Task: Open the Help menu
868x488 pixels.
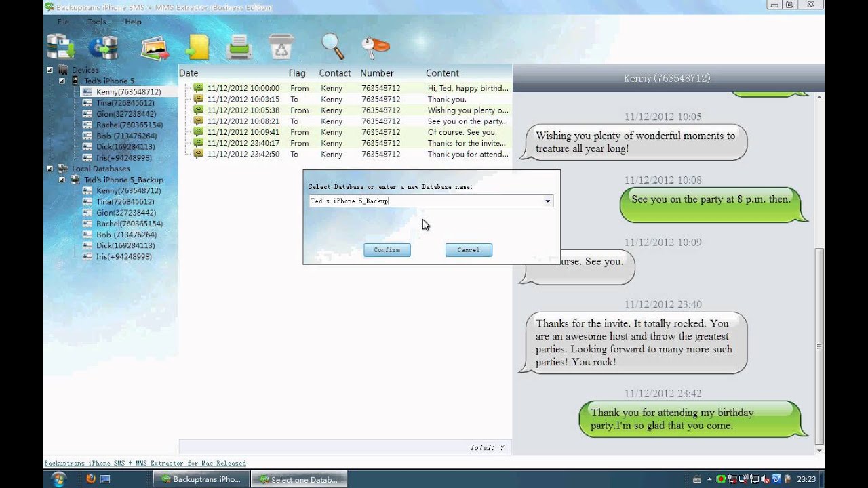Action: click(134, 22)
